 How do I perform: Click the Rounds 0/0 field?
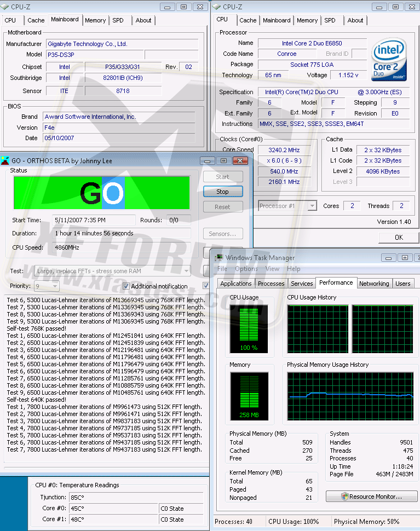179,220
